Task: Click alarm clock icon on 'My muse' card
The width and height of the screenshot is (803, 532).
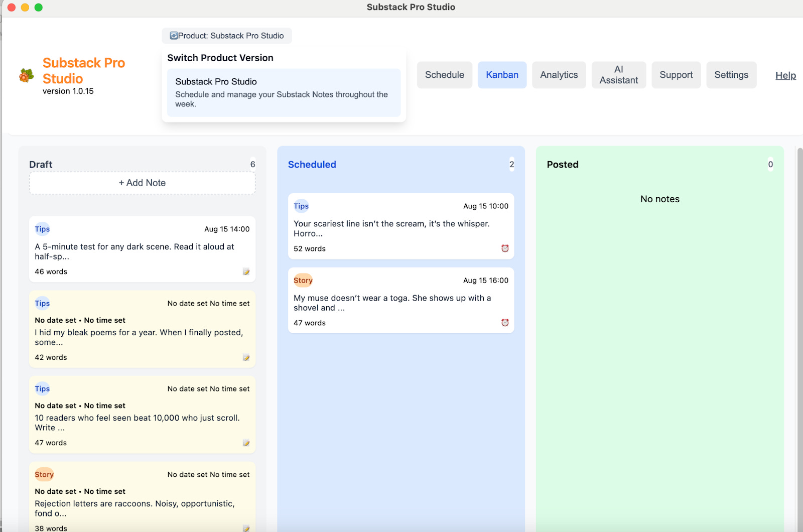Action: [x=505, y=323]
